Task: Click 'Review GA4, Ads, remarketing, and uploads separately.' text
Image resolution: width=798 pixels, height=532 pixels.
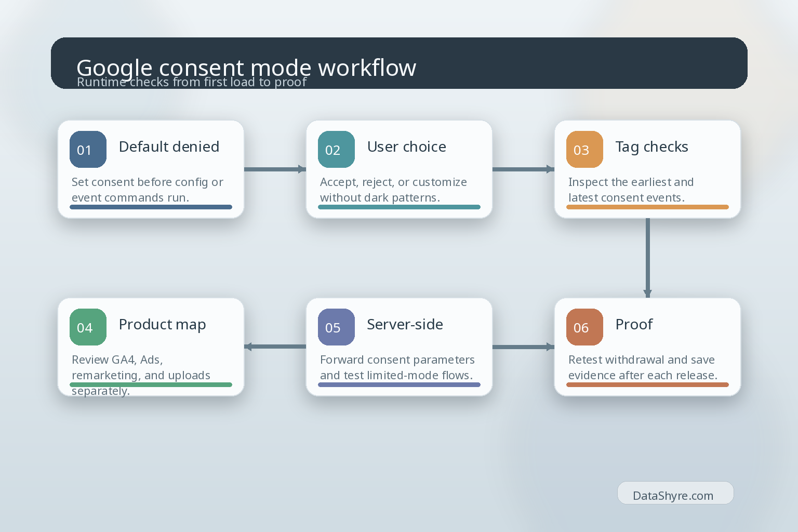Action: pyautogui.click(x=141, y=375)
